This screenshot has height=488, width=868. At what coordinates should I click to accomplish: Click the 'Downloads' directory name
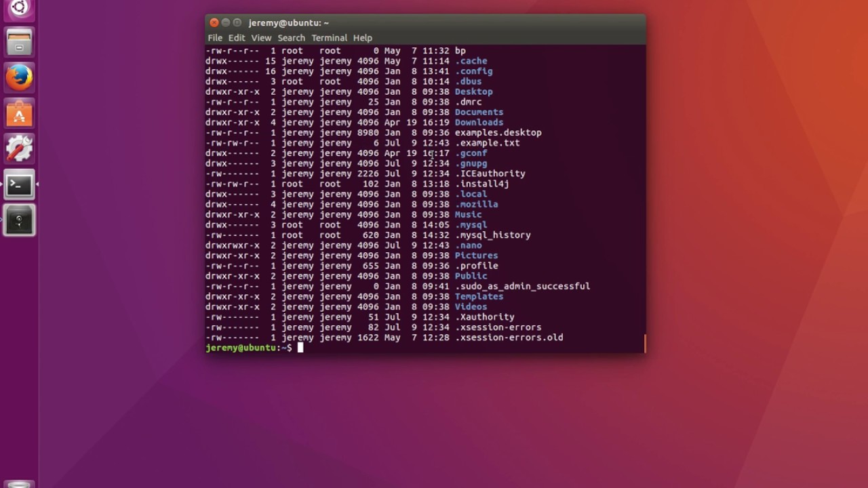479,123
